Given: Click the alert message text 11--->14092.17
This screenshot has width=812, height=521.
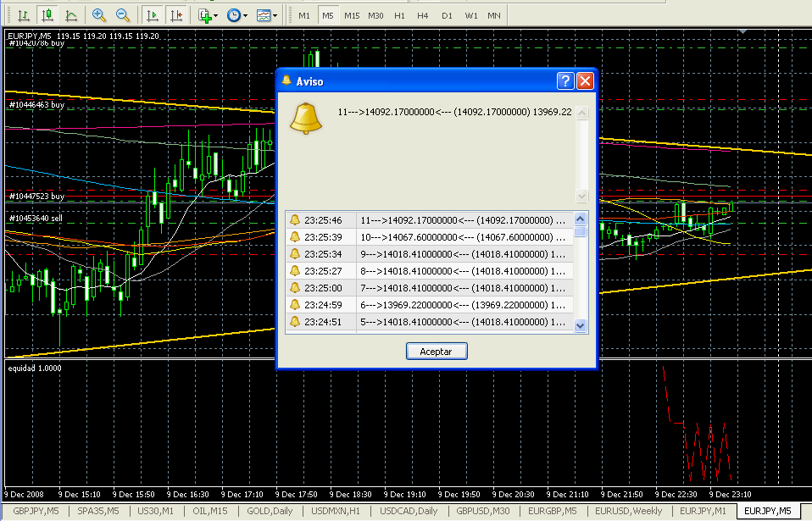Looking at the screenshot, I should [454, 112].
